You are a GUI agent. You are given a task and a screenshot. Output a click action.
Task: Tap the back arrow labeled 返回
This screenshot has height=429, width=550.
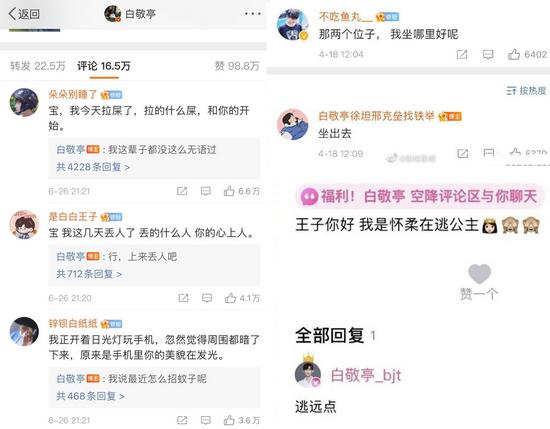pos(24,14)
